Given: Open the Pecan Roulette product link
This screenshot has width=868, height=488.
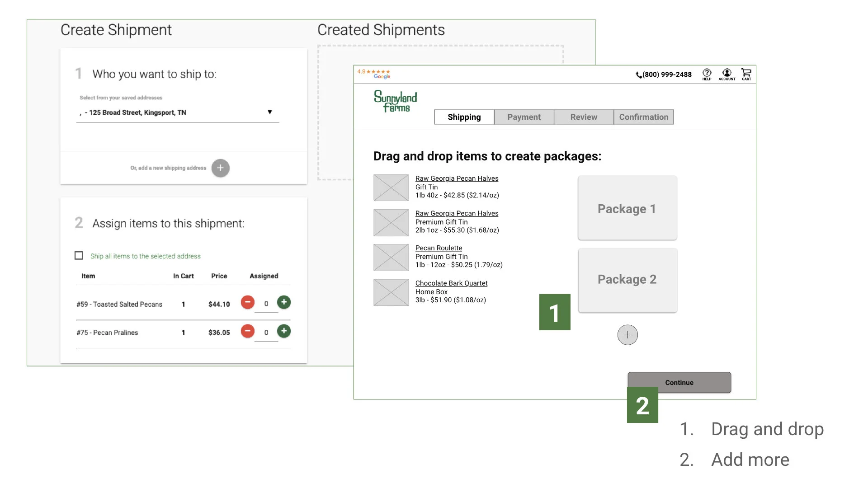Looking at the screenshot, I should (x=439, y=248).
